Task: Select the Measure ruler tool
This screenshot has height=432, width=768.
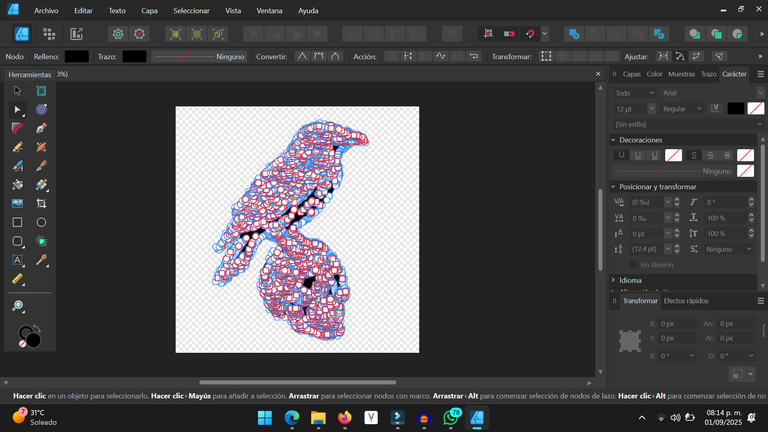Action: (17, 279)
